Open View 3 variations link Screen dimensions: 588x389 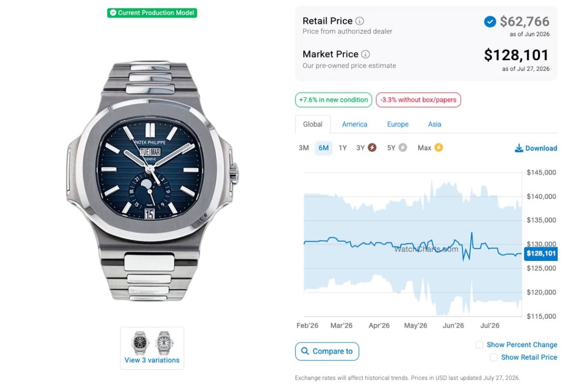tap(152, 360)
